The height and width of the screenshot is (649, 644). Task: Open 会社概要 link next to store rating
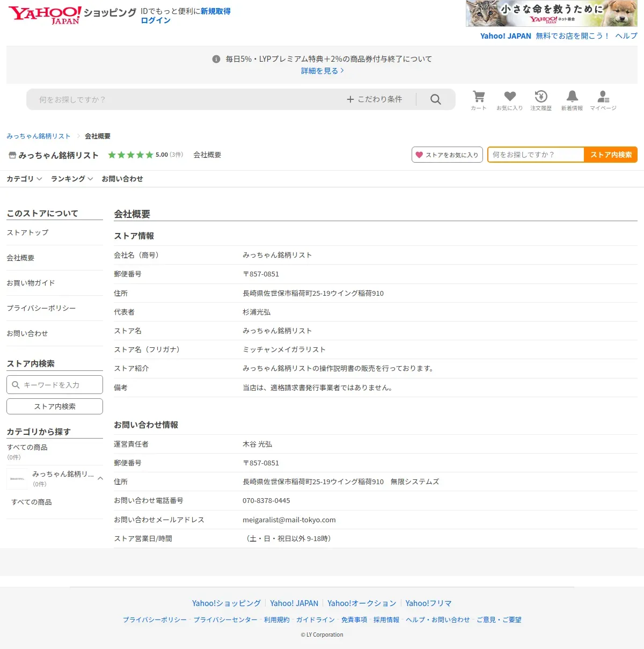tap(207, 155)
